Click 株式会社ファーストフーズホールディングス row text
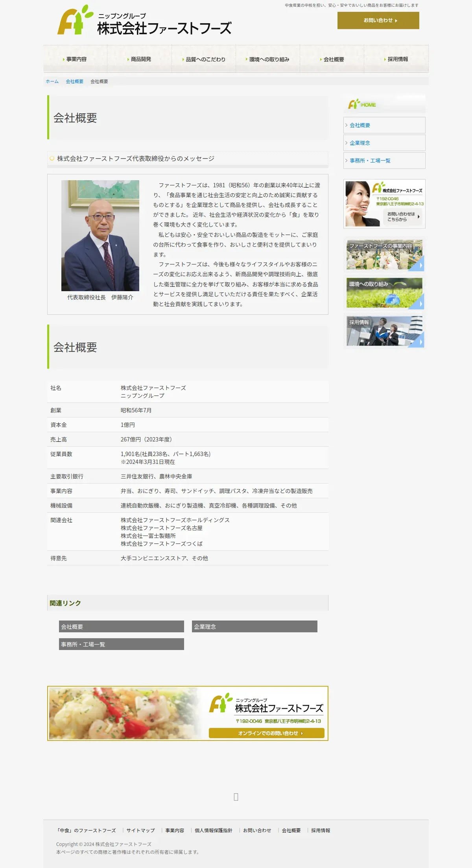This screenshot has height=868, width=472. point(175,520)
